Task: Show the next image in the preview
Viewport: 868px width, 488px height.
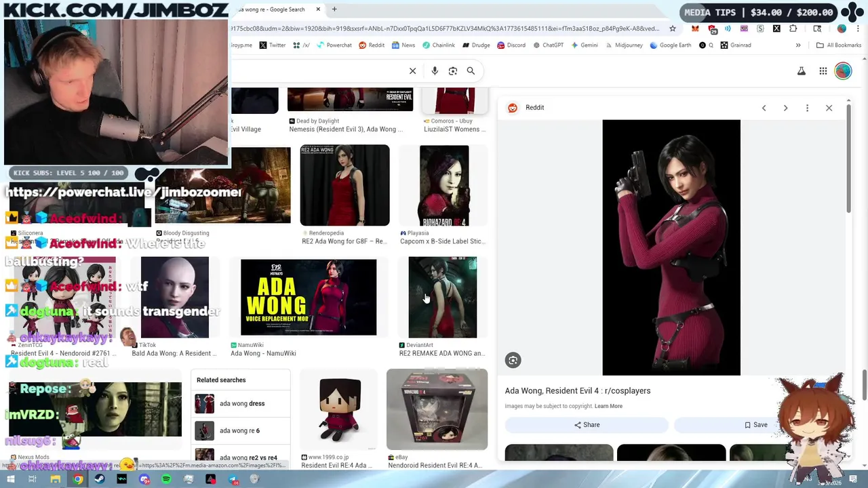Action: tap(785, 108)
